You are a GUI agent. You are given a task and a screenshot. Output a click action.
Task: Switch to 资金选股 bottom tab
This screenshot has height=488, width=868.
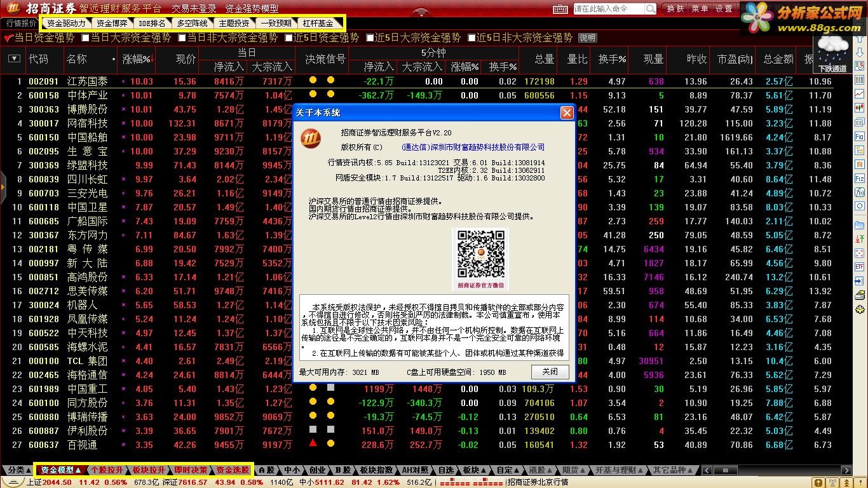232,470
